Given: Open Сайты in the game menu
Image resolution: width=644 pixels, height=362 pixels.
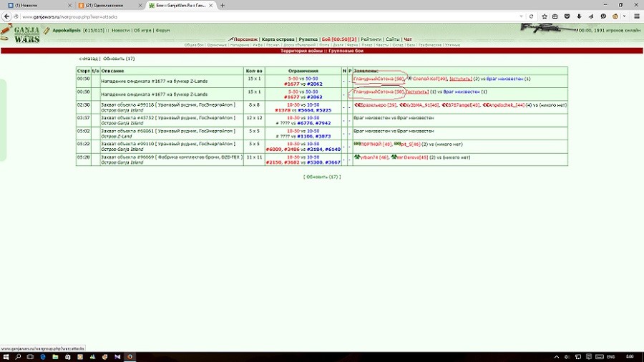Looking at the screenshot, I should [x=392, y=39].
